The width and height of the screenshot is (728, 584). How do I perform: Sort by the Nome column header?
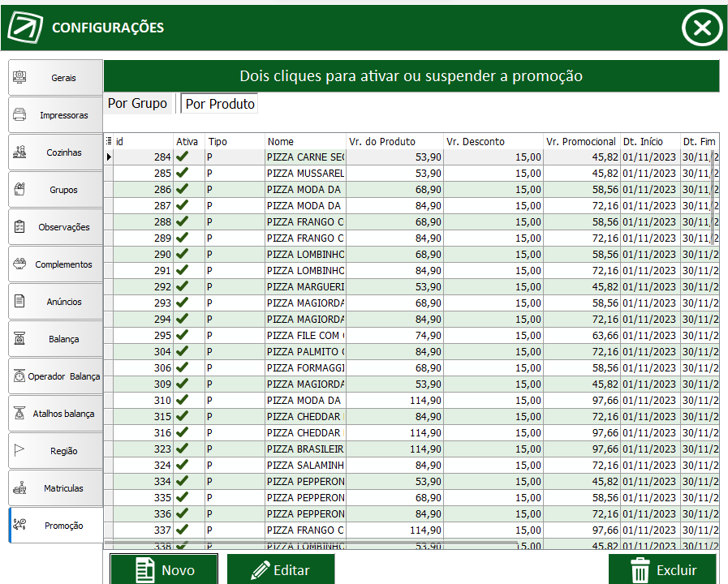click(305, 141)
